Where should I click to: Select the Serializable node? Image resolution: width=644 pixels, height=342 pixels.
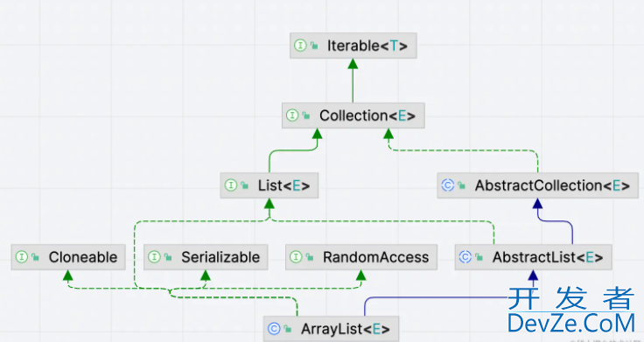click(206, 257)
